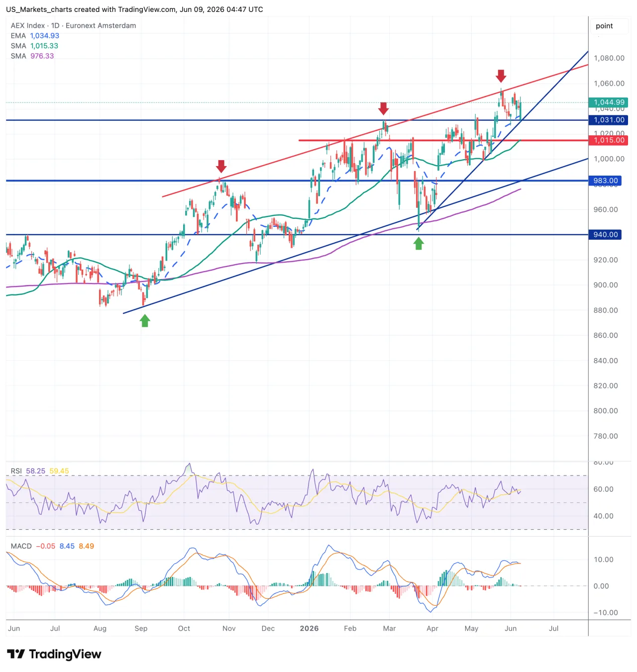Click the 800.00 price axis value
This screenshot has width=637, height=672.
(x=606, y=411)
